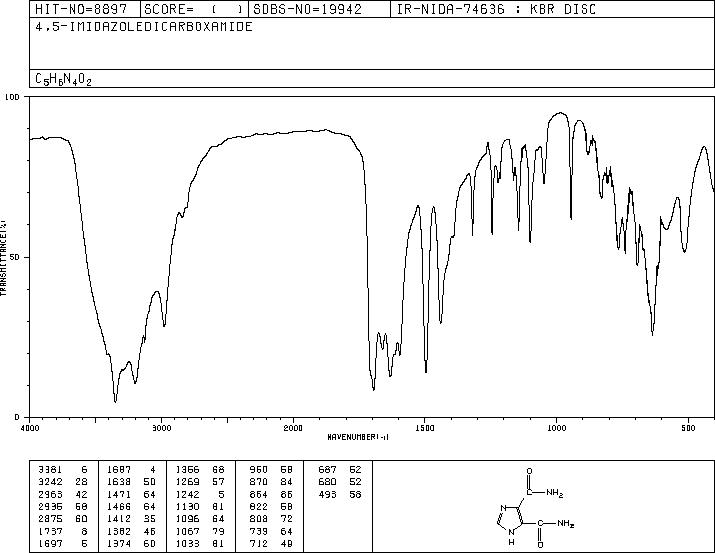The width and height of the screenshot is (715, 553).
Task: Click the 2000 wavenumber axis tick label
Action: pos(293,428)
